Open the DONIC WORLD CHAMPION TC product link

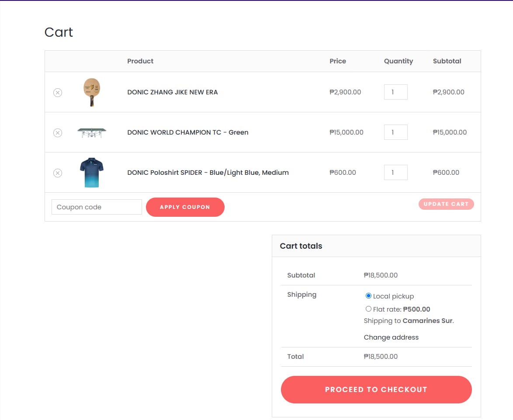tap(188, 132)
